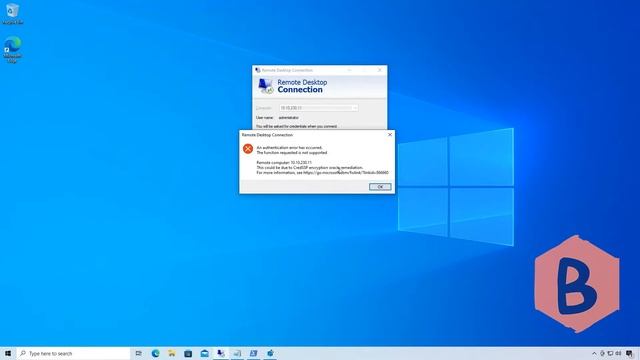Click OK in the authentication error dialog
640x360 pixels.
point(380,187)
